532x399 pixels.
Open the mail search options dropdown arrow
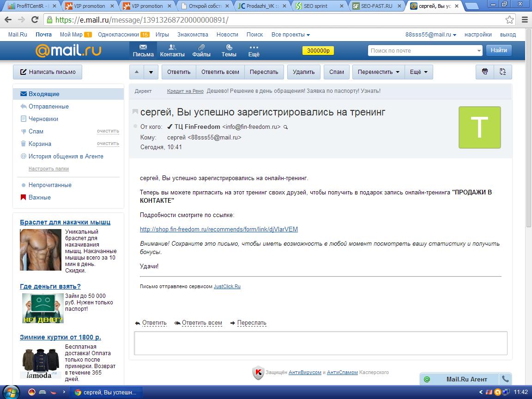point(479,50)
